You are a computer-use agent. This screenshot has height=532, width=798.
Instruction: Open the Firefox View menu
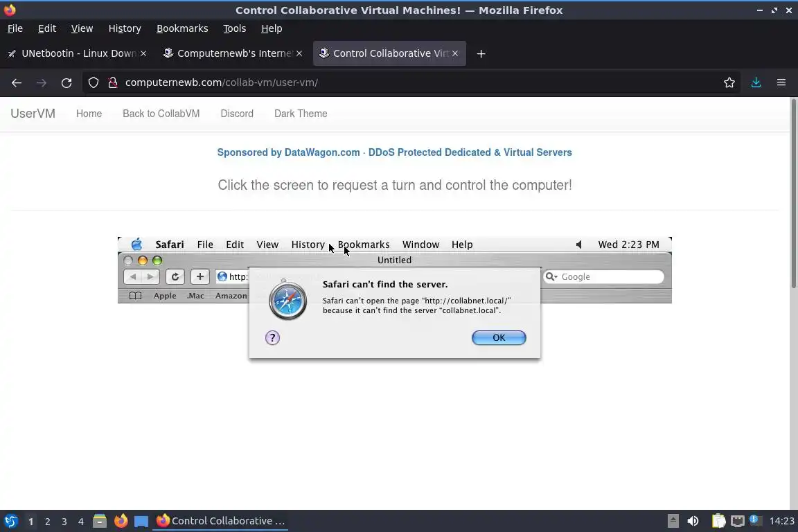tap(82, 28)
